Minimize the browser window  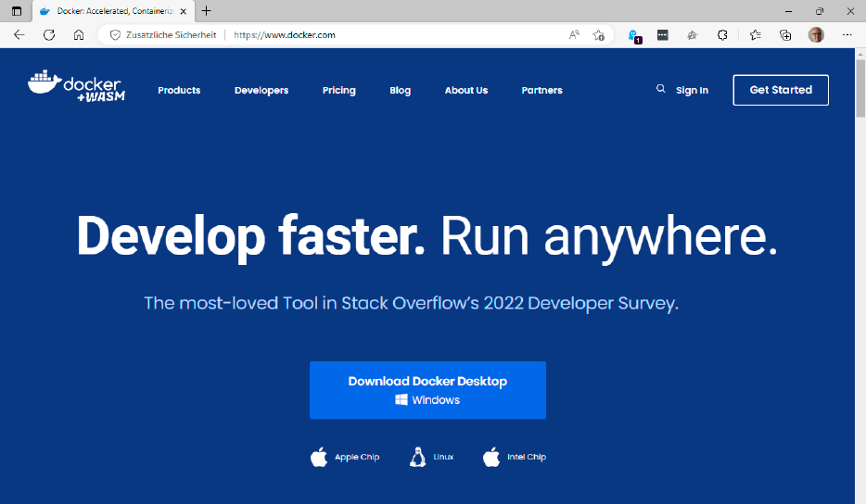[789, 11]
